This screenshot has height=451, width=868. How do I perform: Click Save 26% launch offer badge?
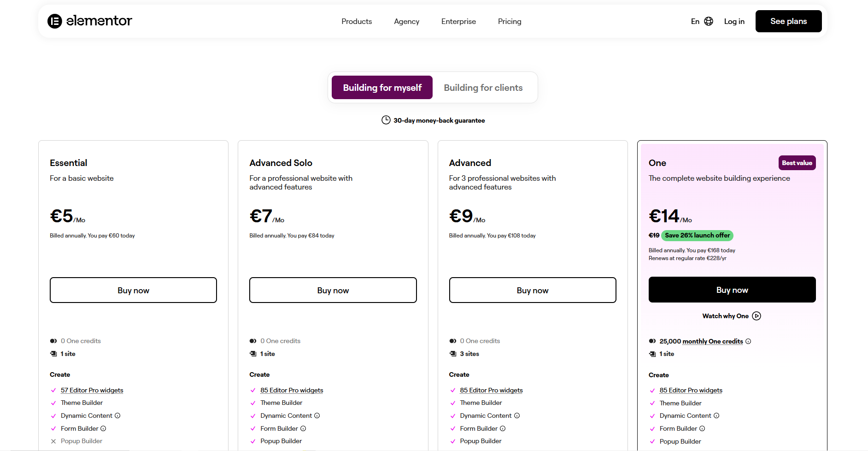click(697, 235)
